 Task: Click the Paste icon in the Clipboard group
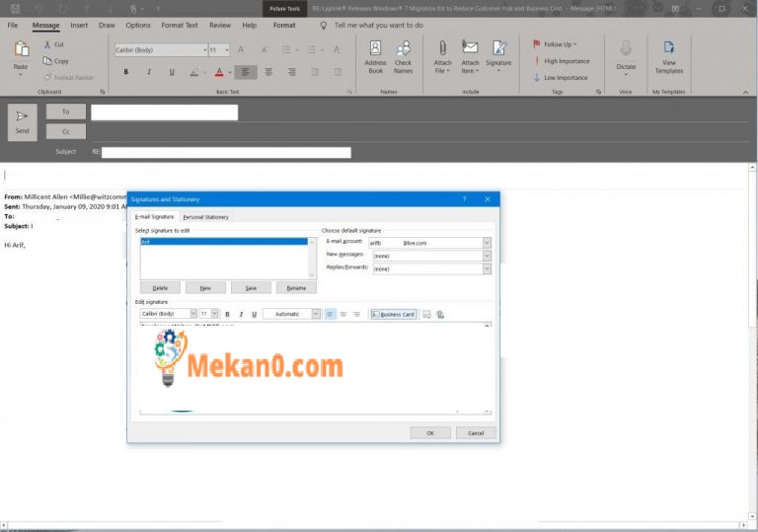pyautogui.click(x=21, y=48)
